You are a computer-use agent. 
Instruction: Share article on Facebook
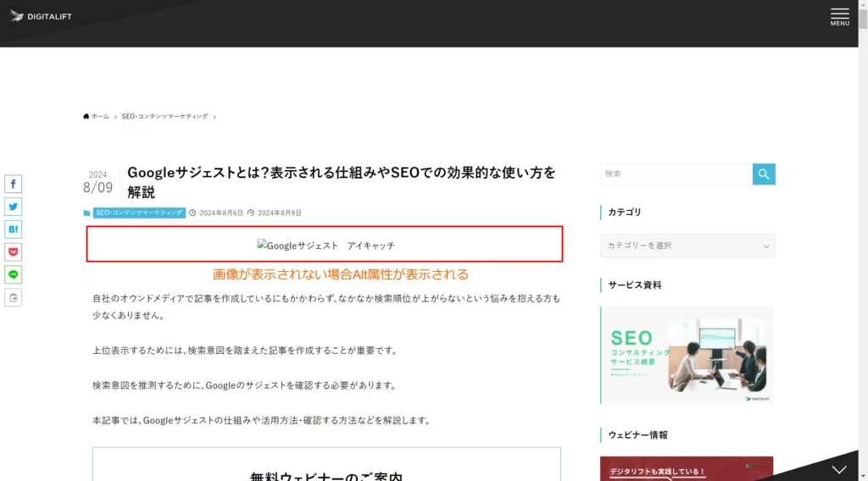pyautogui.click(x=14, y=184)
